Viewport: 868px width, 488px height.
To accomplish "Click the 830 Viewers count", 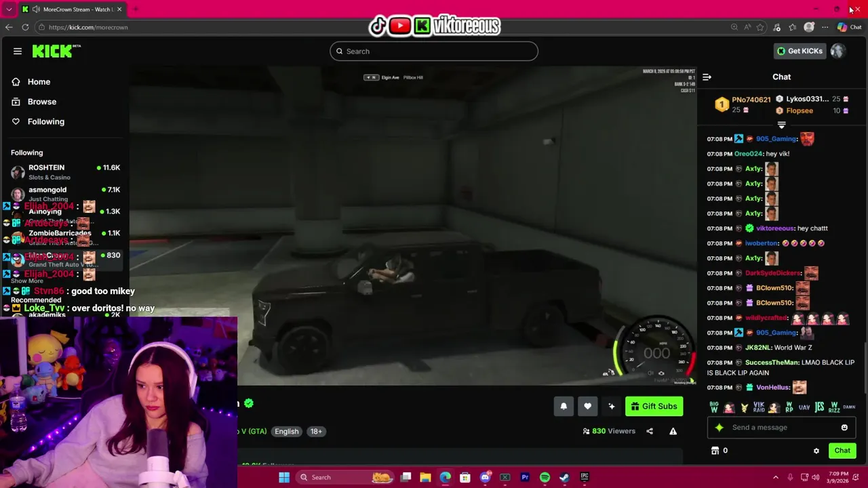I will [609, 431].
